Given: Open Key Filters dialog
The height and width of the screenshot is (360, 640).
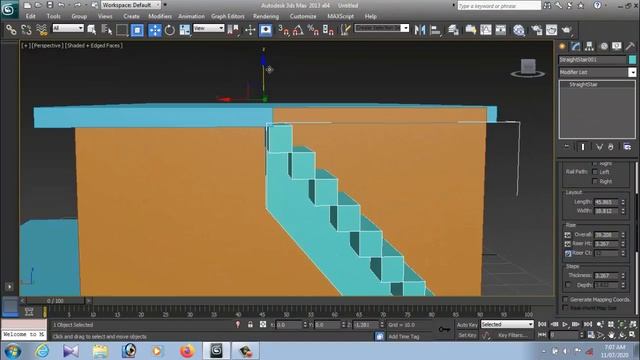Looking at the screenshot, I should (512, 335).
